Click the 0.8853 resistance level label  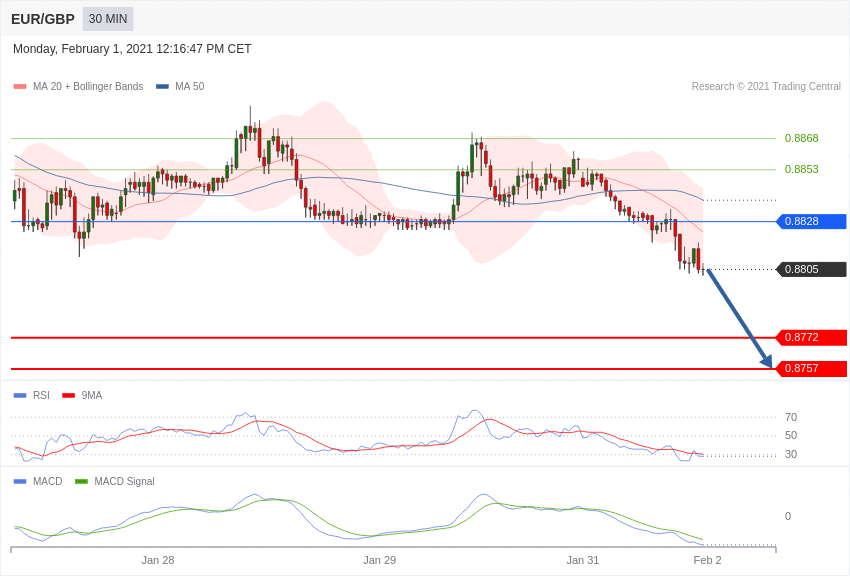(801, 169)
